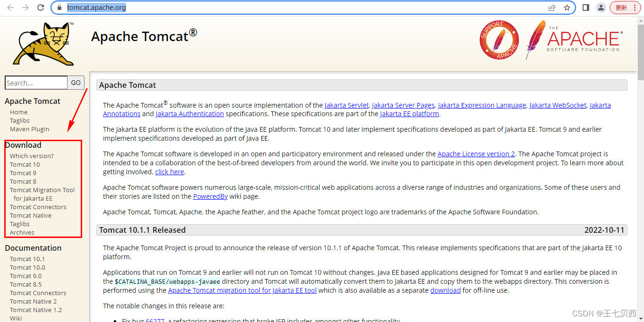
Task: Open Tomcat 10 download link
Action: 25,164
